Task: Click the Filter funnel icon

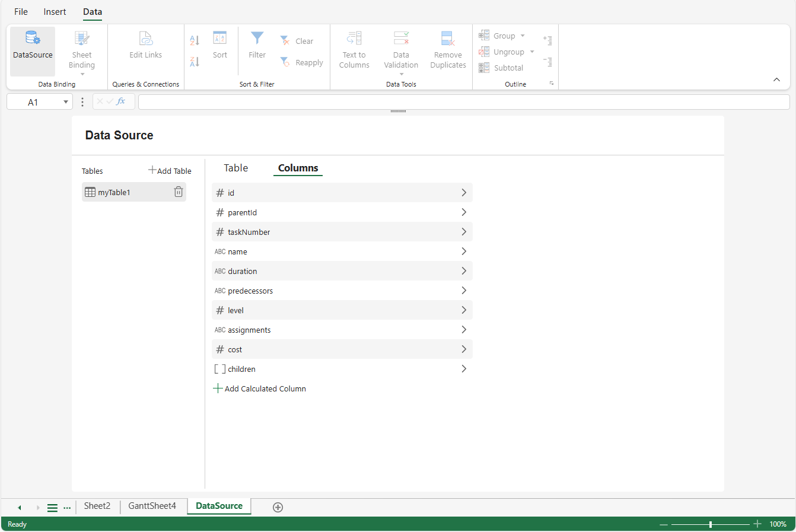Action: (x=257, y=39)
